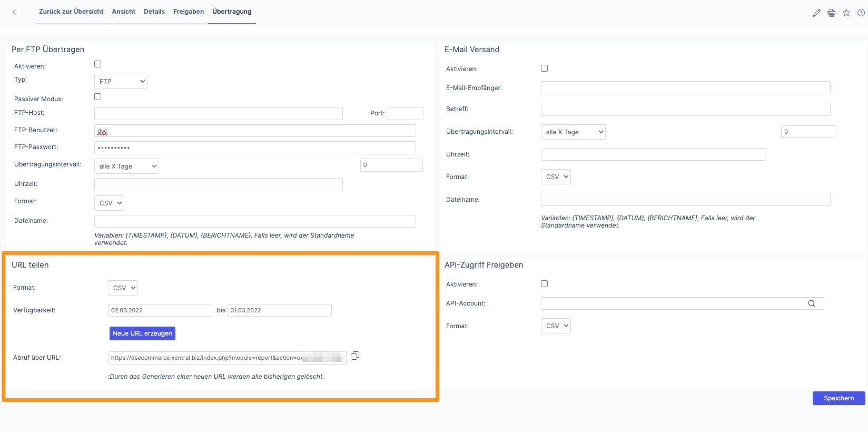Switch to the Details tab
Viewport: 868px width, 433px height.
(x=154, y=12)
